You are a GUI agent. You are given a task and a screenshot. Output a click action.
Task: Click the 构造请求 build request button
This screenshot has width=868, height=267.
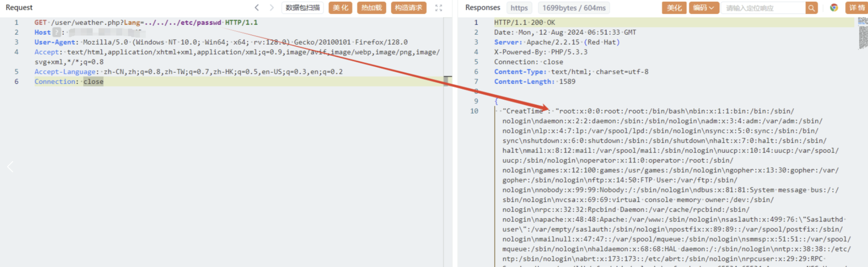click(x=408, y=8)
